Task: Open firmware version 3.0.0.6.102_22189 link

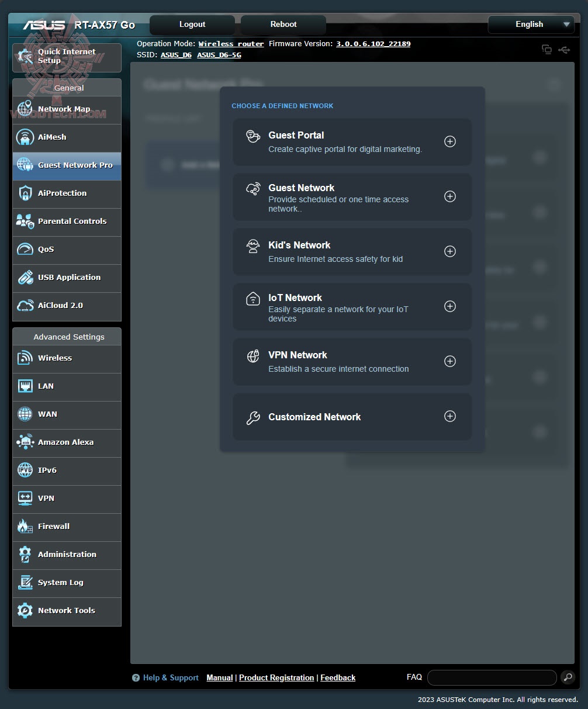Action: pyautogui.click(x=373, y=44)
